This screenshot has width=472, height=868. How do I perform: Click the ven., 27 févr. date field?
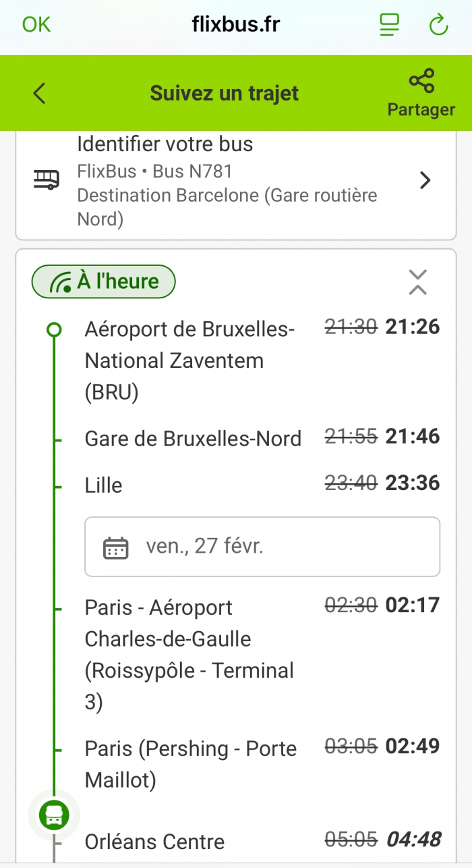pos(262,547)
